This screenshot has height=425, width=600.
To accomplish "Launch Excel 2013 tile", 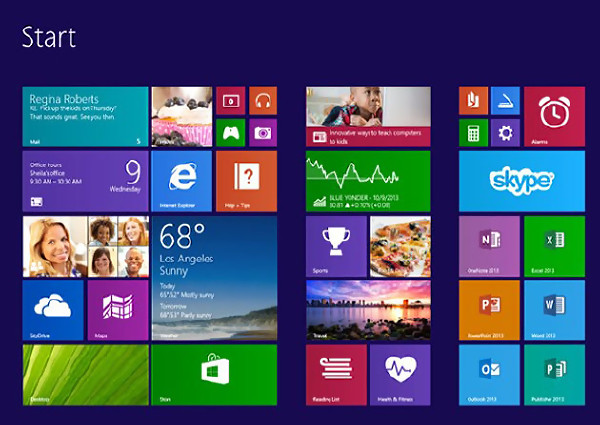I will tap(554, 246).
